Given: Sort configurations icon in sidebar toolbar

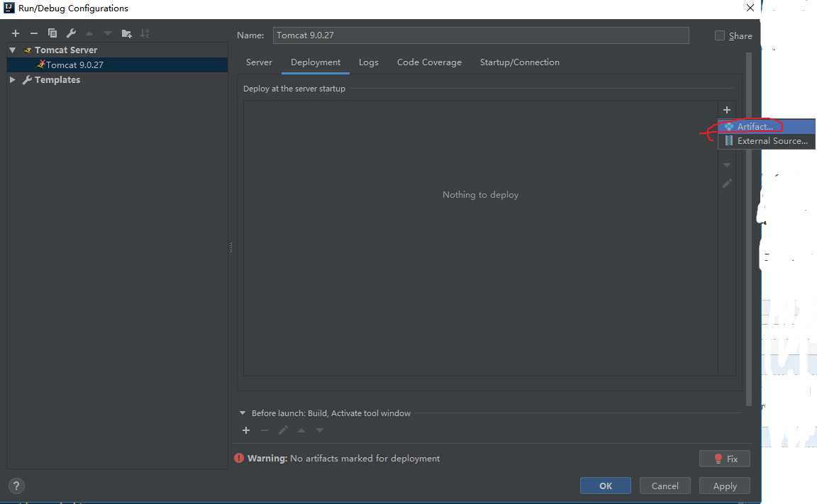Looking at the screenshot, I should click(145, 33).
